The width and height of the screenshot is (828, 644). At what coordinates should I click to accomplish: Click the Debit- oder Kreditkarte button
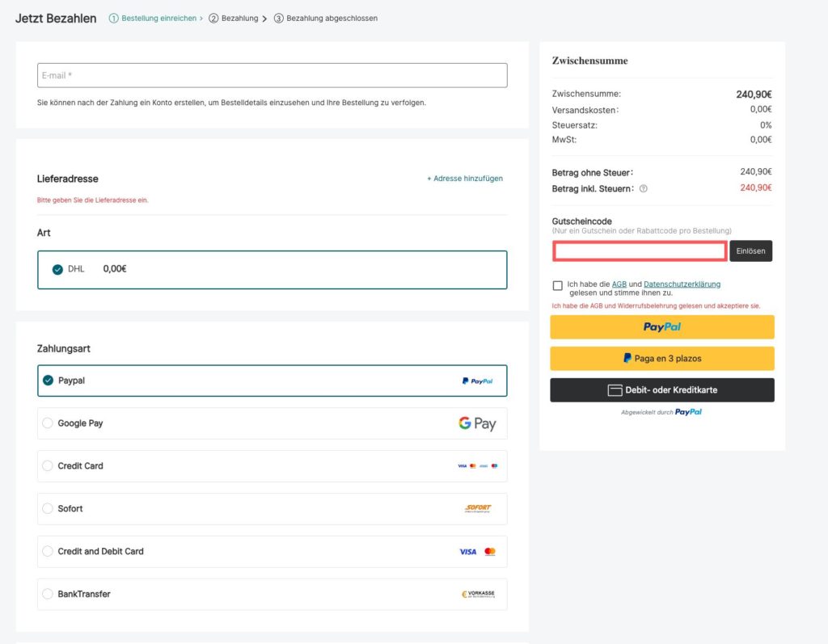[x=662, y=390]
